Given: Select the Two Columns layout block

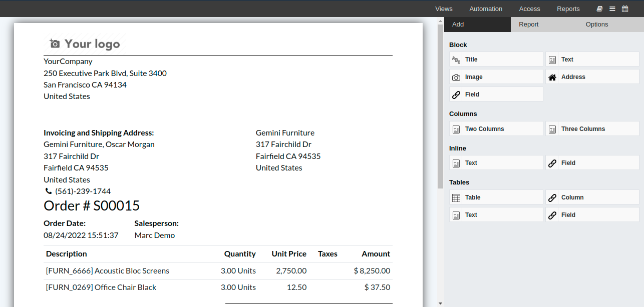Looking at the screenshot, I should click(496, 129).
